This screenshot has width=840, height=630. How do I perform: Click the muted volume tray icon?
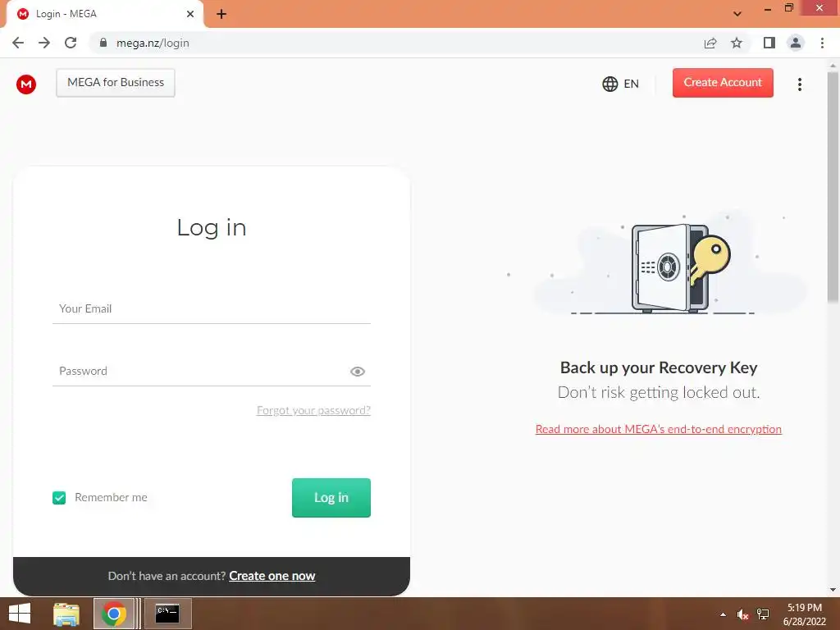click(742, 614)
